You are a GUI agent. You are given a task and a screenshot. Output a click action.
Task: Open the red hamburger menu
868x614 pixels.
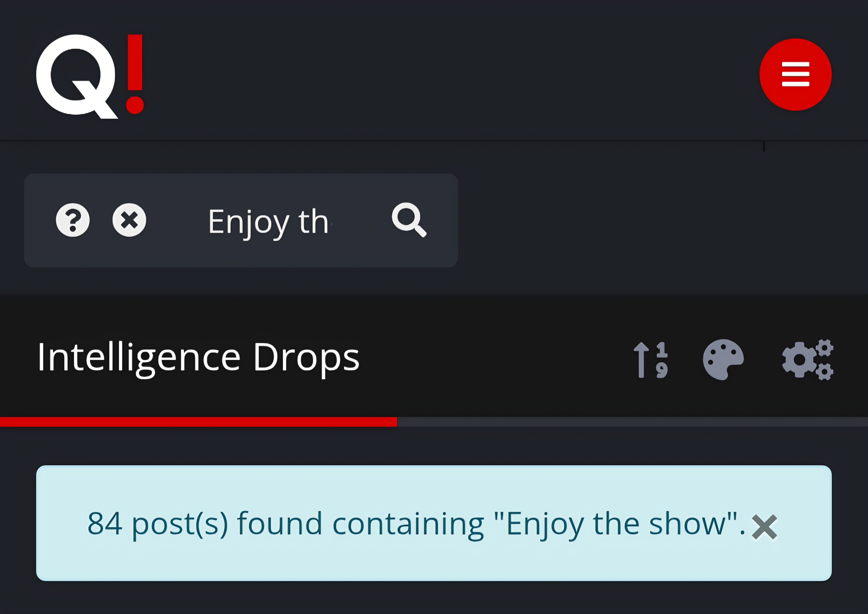coord(795,74)
